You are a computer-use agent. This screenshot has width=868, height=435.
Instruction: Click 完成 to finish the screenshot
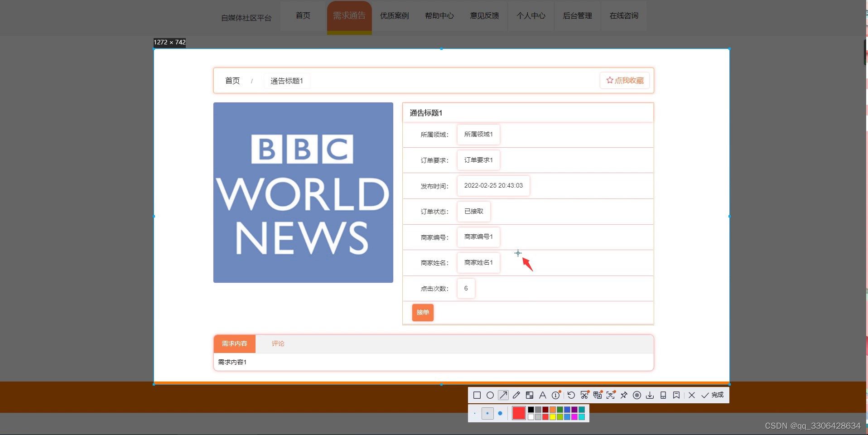[x=713, y=395]
